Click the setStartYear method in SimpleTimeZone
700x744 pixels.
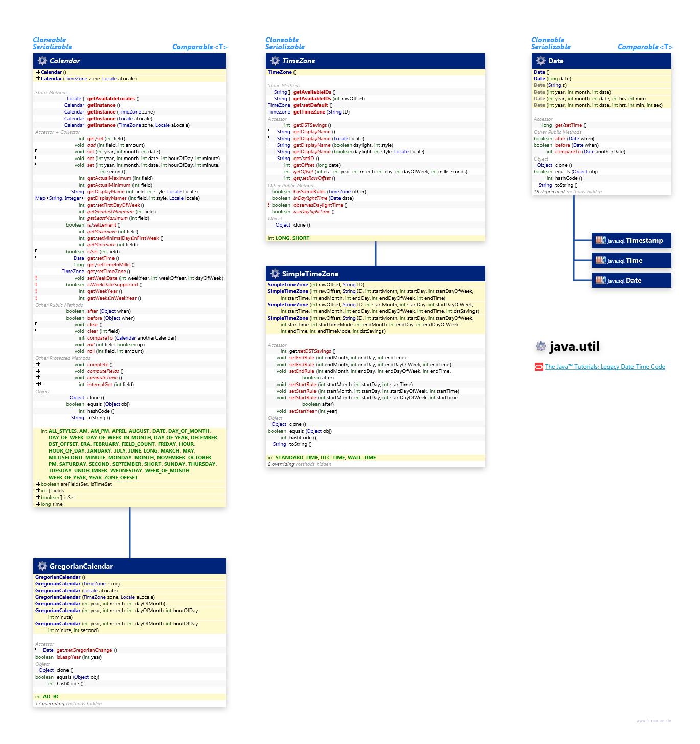(x=302, y=411)
